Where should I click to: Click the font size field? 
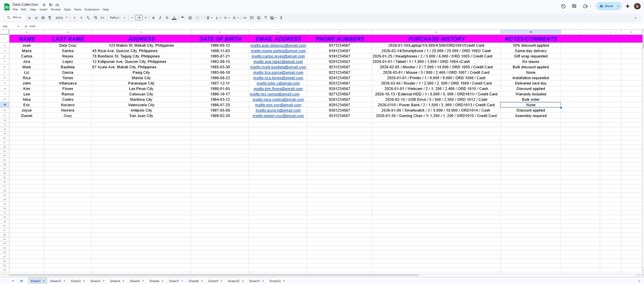click(139, 18)
